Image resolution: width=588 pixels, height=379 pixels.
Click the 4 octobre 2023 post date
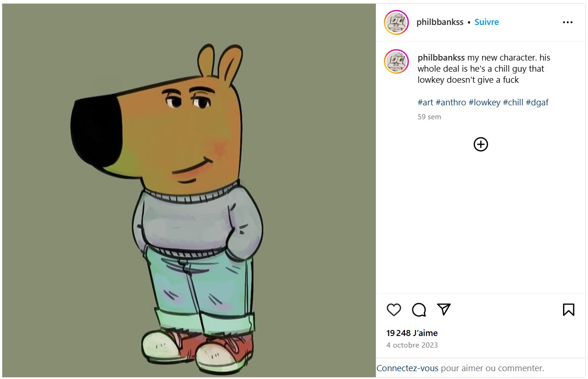pos(412,345)
